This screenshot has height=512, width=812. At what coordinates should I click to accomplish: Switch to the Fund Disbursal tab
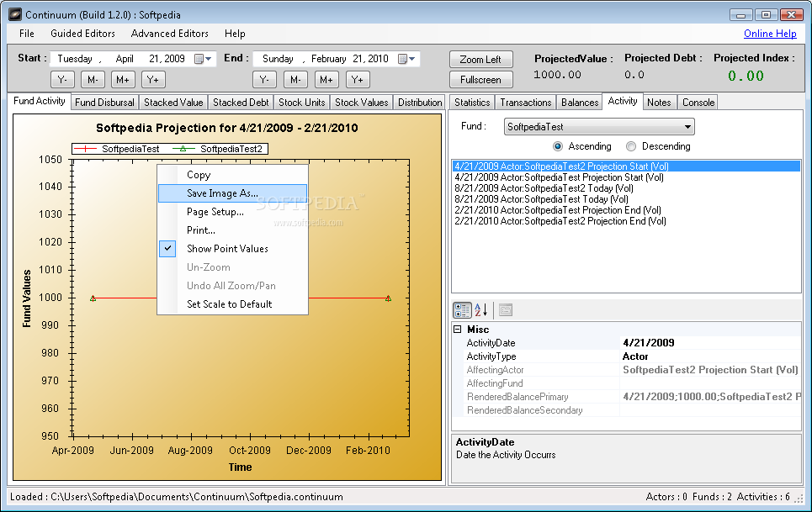click(104, 103)
